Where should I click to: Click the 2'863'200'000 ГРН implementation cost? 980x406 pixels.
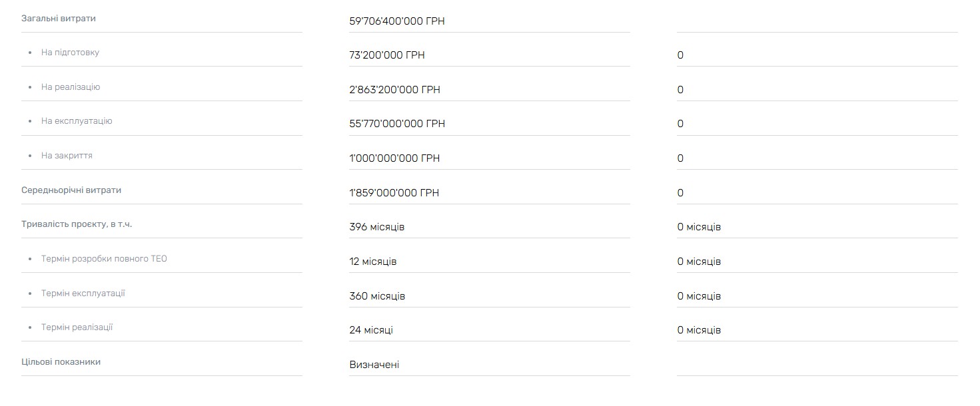(394, 90)
